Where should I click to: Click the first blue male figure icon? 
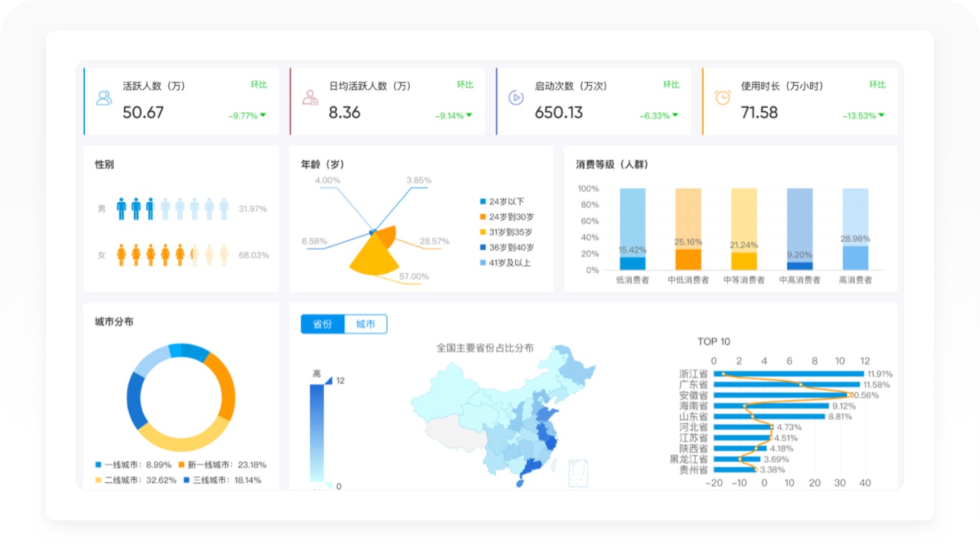click(x=122, y=209)
